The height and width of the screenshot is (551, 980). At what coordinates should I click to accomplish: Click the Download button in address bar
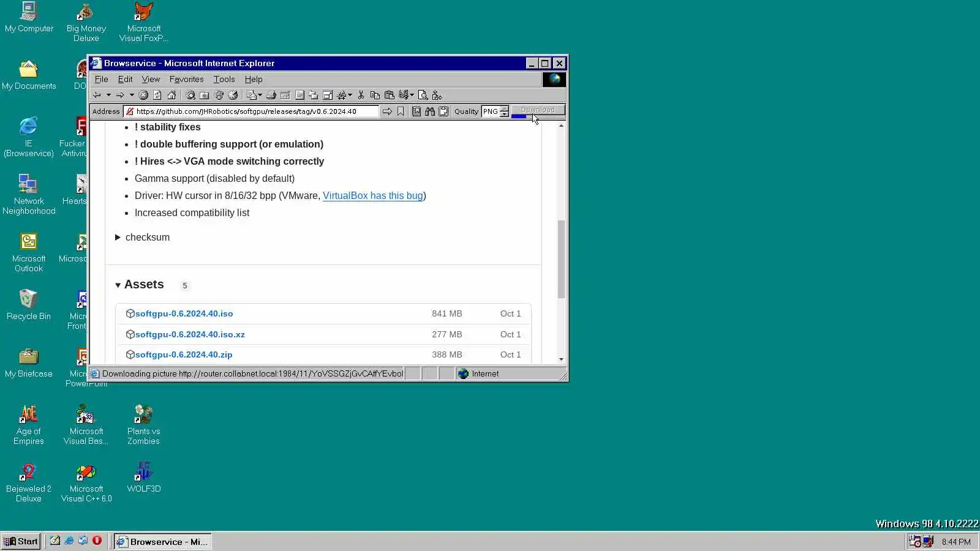(538, 110)
